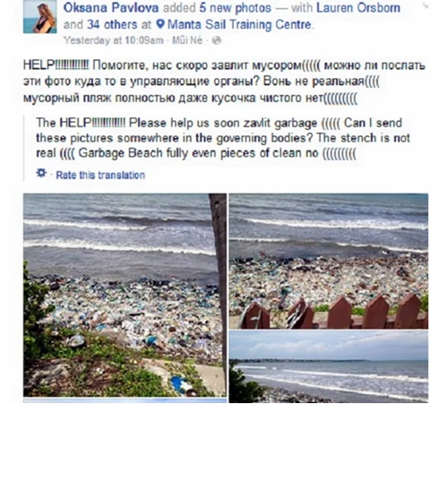Open translation settings gear icon
Image resolution: width=448 pixels, height=499 pixels.
tap(41, 174)
